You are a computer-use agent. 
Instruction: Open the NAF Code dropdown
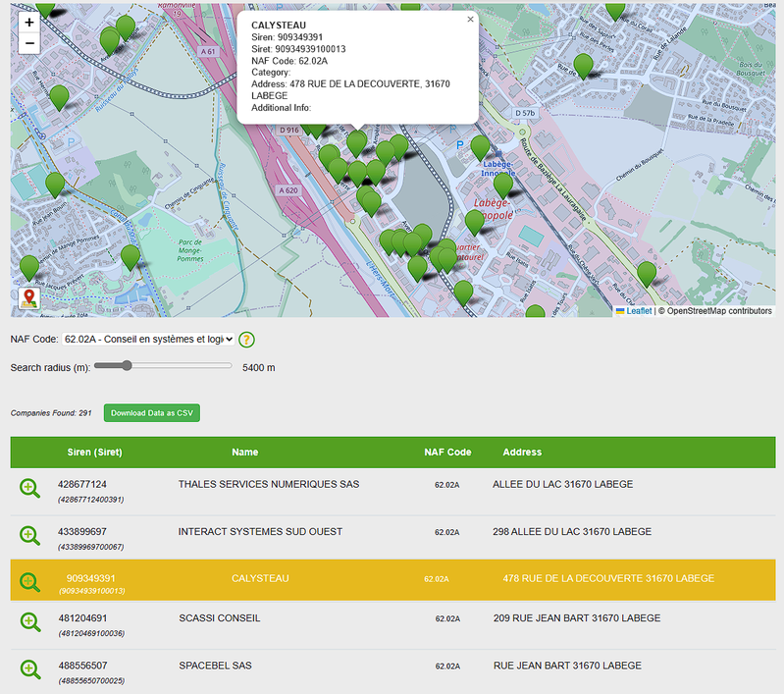tap(148, 340)
